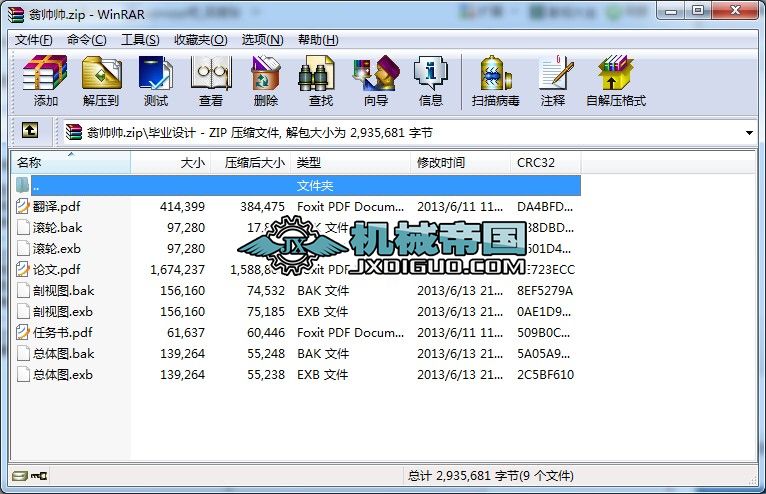Click packed size 75,185
Viewport: 766px width, 494px height.
click(266, 312)
